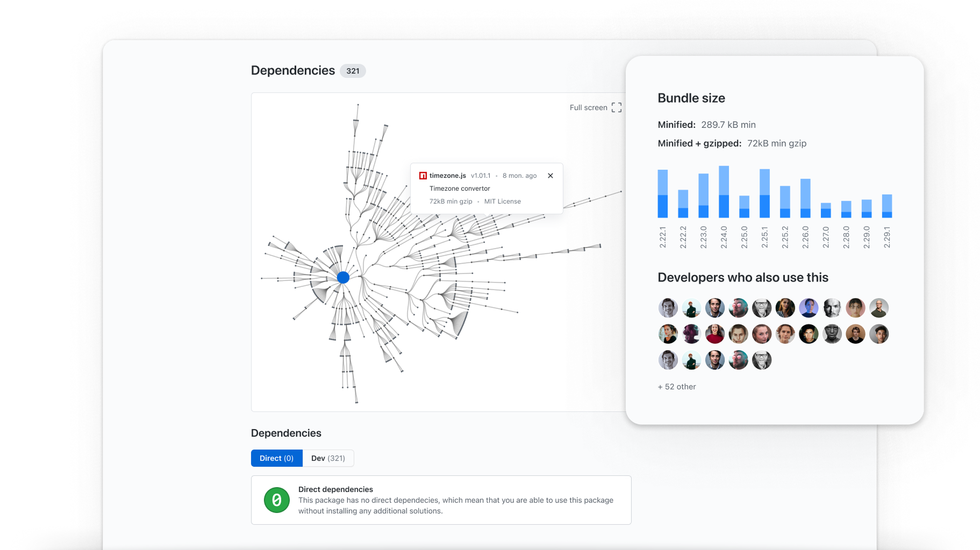Image resolution: width=980 pixels, height=550 pixels.
Task: Close the timezone.js tooltip
Action: pos(550,176)
